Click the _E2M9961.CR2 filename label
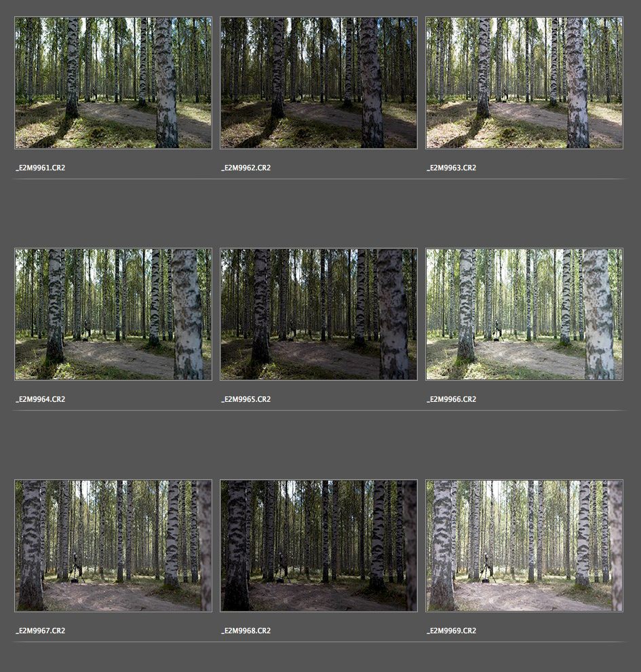 41,168
